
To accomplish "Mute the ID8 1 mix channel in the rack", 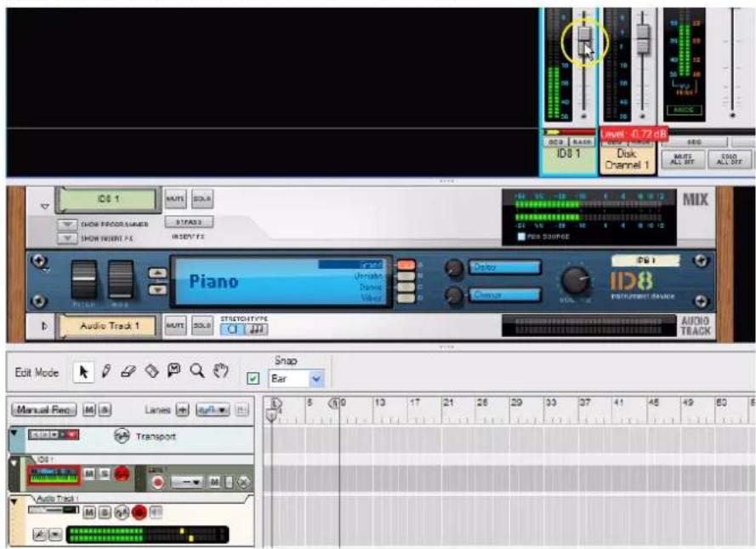I will 175,199.
